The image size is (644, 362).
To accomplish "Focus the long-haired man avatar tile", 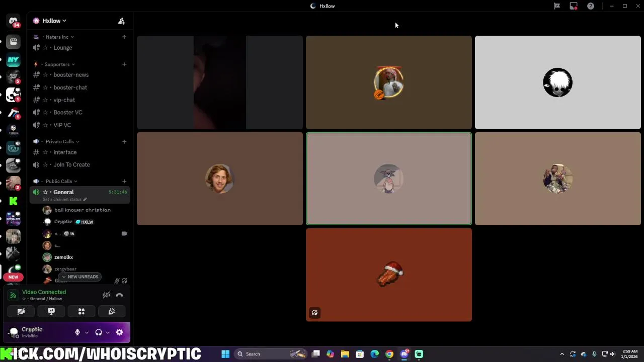I will click(220, 178).
